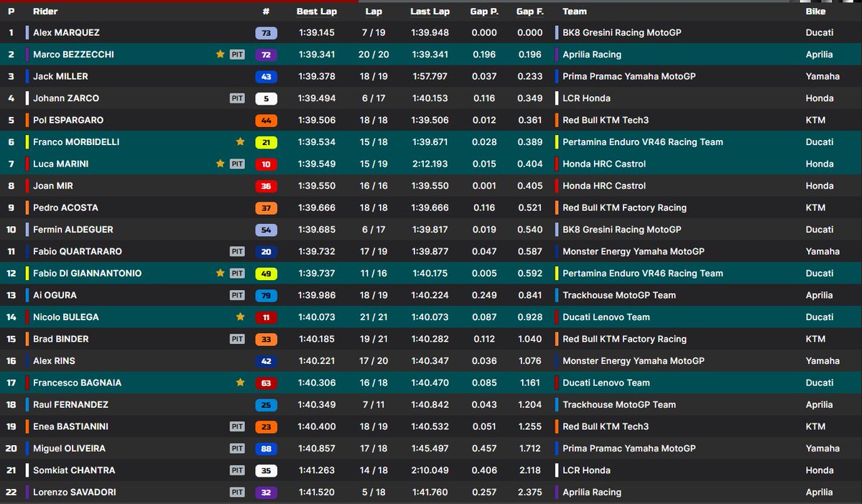862x504 pixels.
Task: Click BK8 Gresini Racing MotoGP in Aldeguer's row
Action: (x=622, y=230)
